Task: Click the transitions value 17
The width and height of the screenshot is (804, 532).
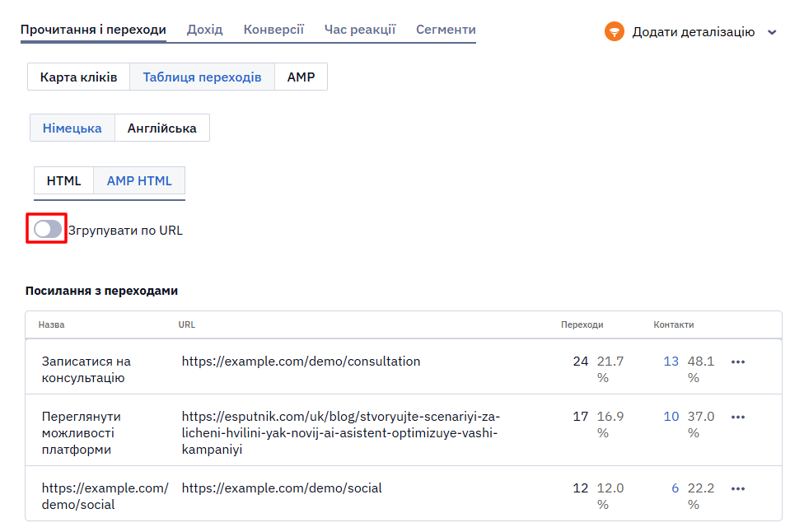Action: (581, 417)
